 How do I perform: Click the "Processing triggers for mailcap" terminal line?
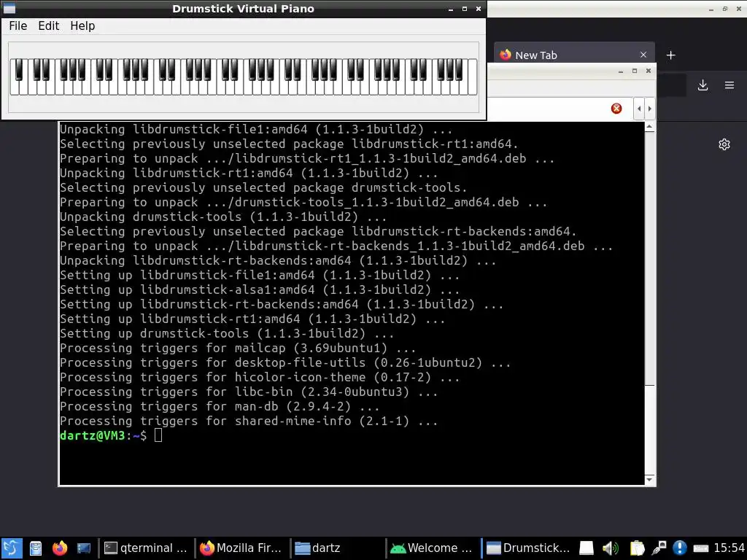(x=238, y=348)
